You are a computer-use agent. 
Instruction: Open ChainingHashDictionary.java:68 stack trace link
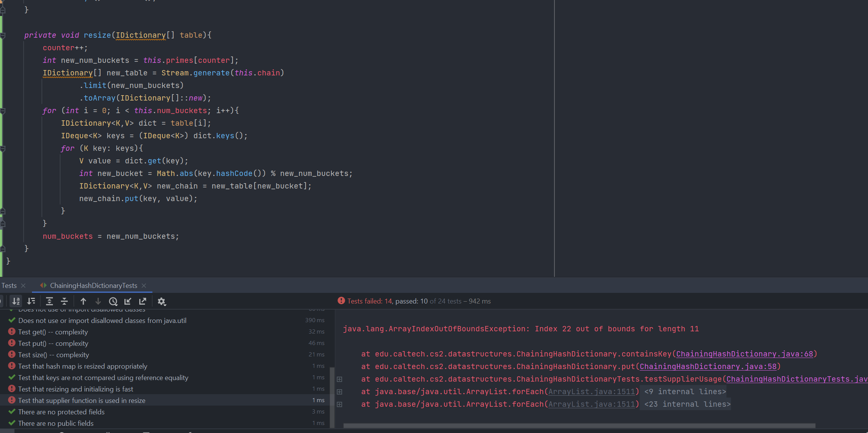click(744, 354)
